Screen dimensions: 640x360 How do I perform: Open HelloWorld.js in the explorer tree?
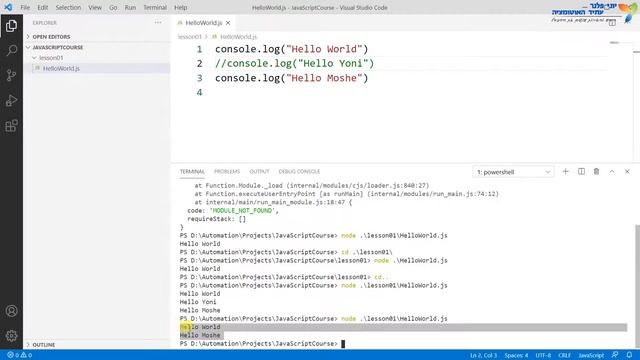61,69
